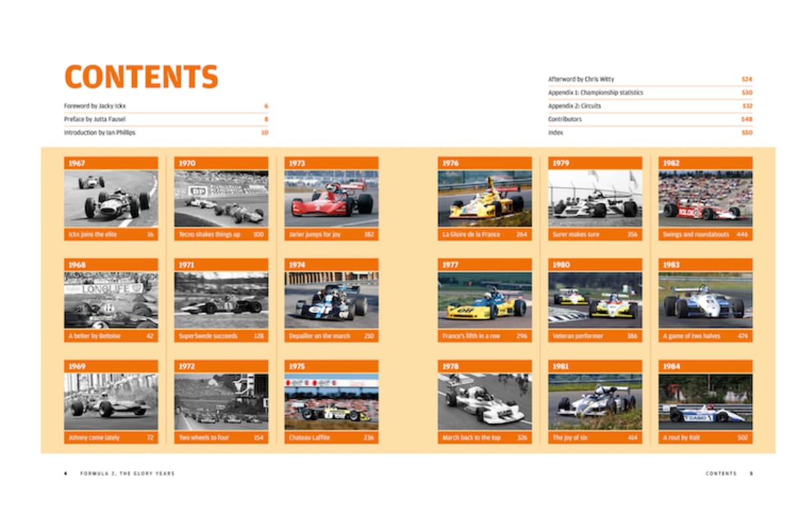Open the Index entry

[x=555, y=132]
